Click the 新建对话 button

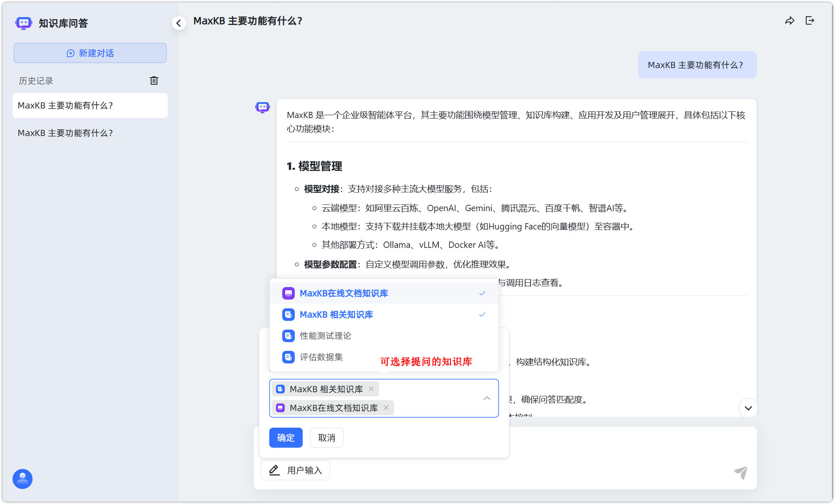(90, 53)
